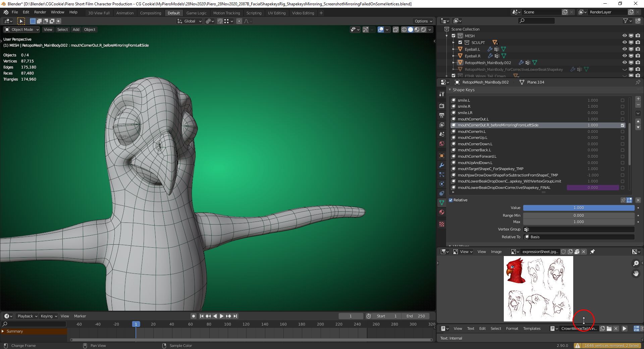Toggle X-ray mode in viewport header
This screenshot has height=349, width=644.
point(396,30)
